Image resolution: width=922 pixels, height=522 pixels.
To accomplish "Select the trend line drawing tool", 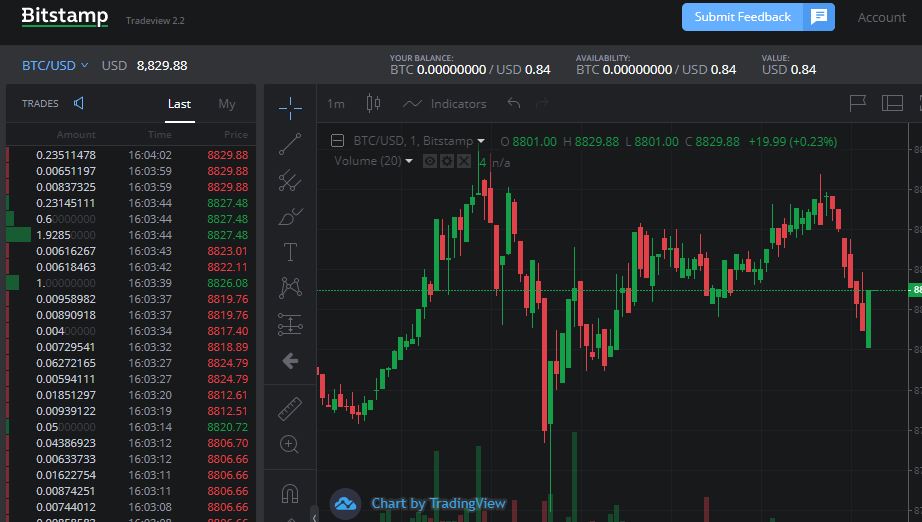I will [x=290, y=144].
